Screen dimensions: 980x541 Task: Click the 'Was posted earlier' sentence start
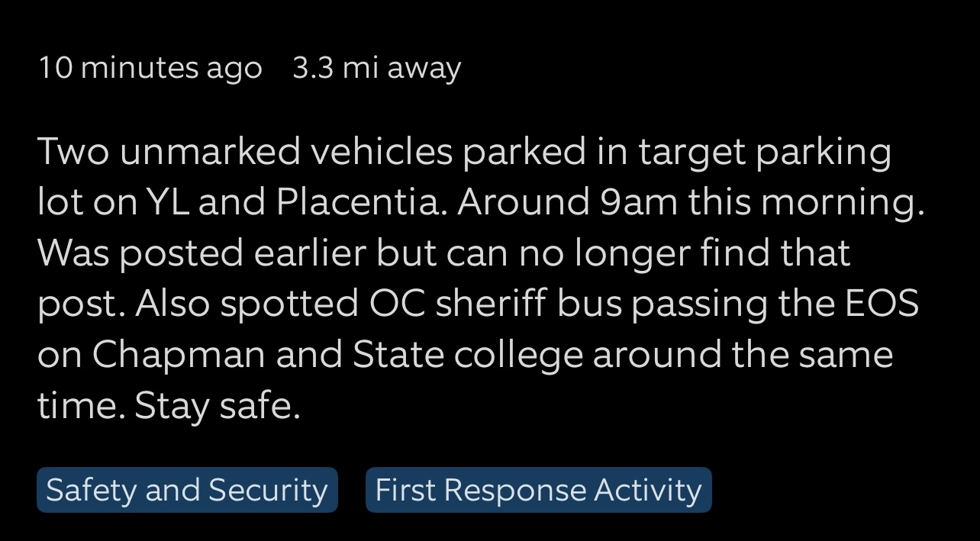[202, 253]
